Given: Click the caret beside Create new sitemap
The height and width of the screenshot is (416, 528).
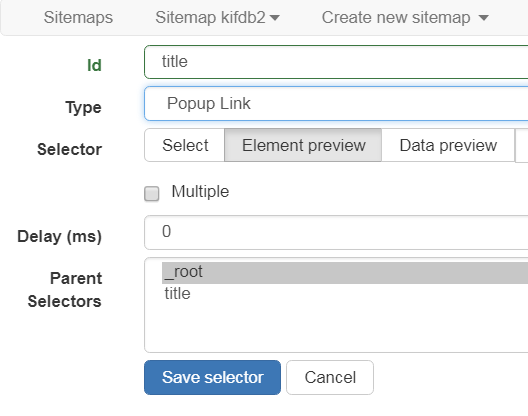Looking at the screenshot, I should coord(484,18).
